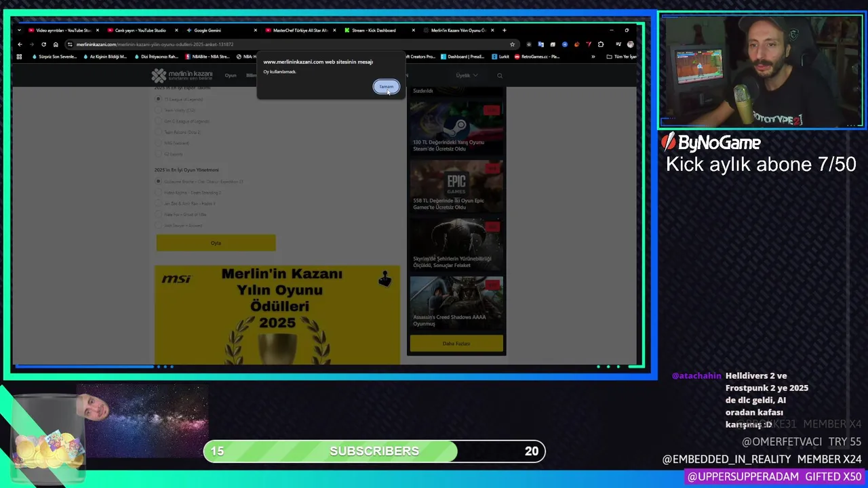Open the Google Translate extension icon
This screenshot has height=488, width=868.
click(540, 45)
